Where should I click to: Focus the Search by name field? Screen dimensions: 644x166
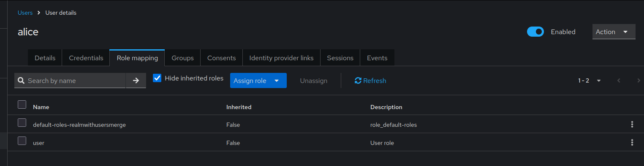point(70,80)
